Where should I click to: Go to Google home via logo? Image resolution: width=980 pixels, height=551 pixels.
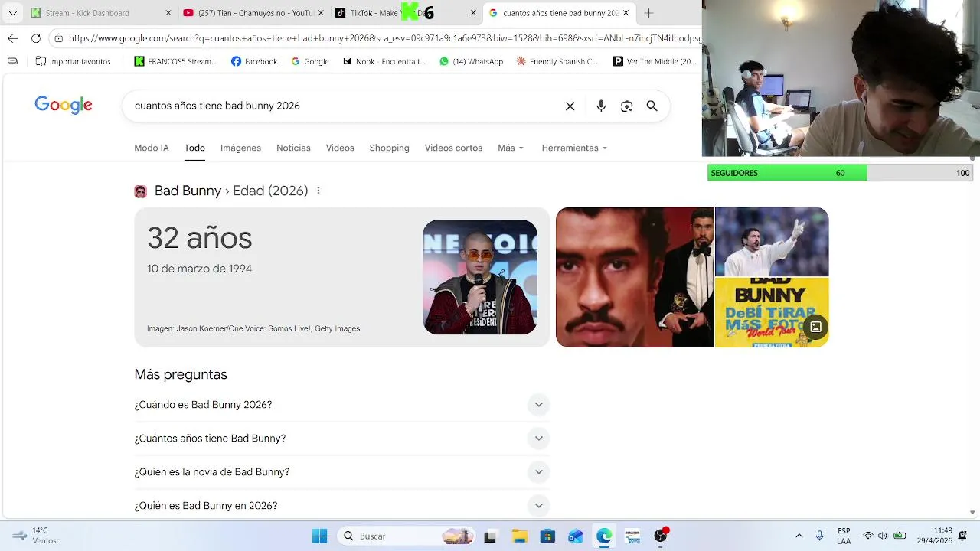(64, 106)
